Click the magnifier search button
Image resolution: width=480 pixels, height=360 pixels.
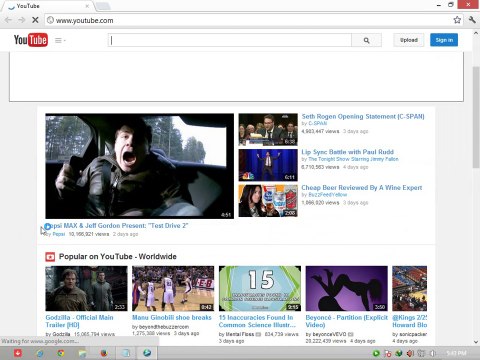(x=366, y=40)
